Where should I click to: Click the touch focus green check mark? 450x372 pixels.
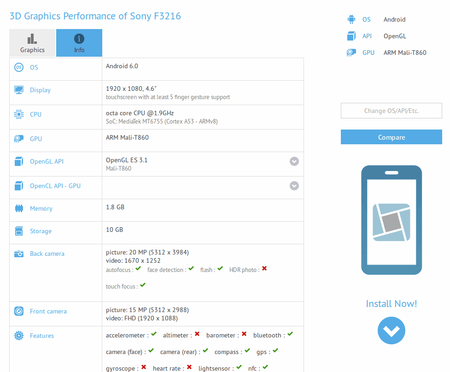pyautogui.click(x=143, y=285)
